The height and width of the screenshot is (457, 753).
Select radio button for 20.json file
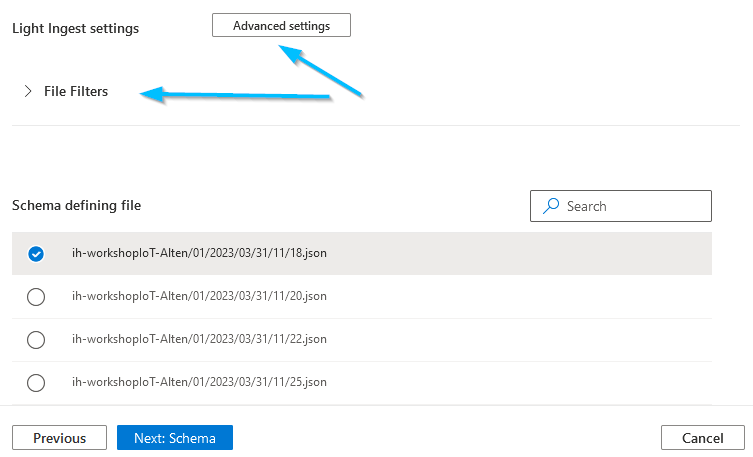[36, 296]
